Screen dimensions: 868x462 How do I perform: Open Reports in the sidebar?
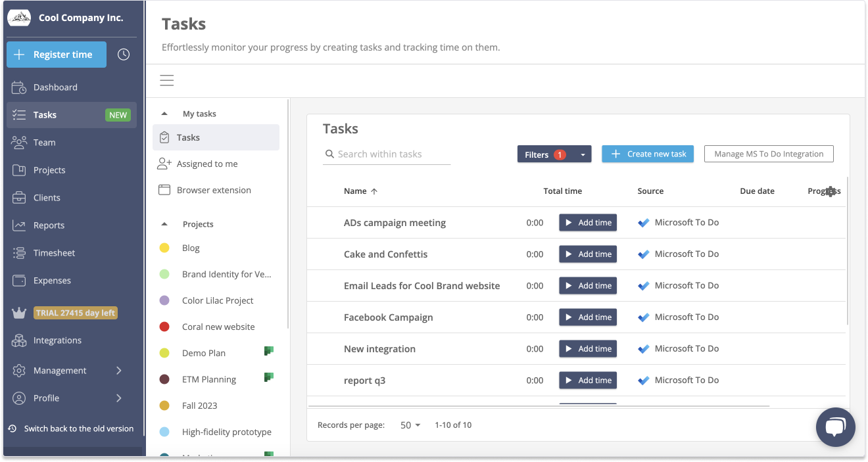coord(49,225)
